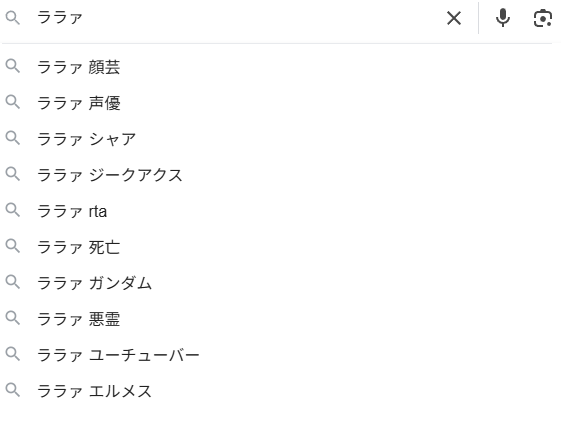Focus the search input containing ララァ

238,18
